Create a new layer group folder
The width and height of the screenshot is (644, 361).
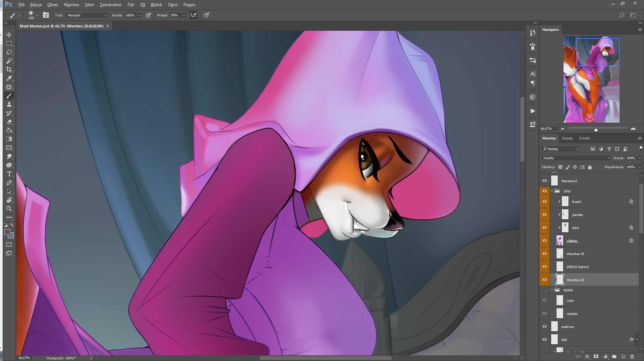614,357
